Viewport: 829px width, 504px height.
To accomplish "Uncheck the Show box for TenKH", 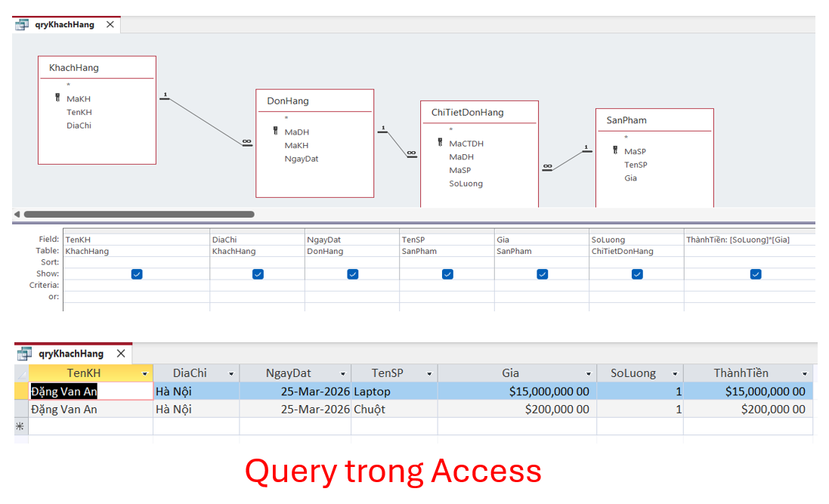I will [x=137, y=274].
